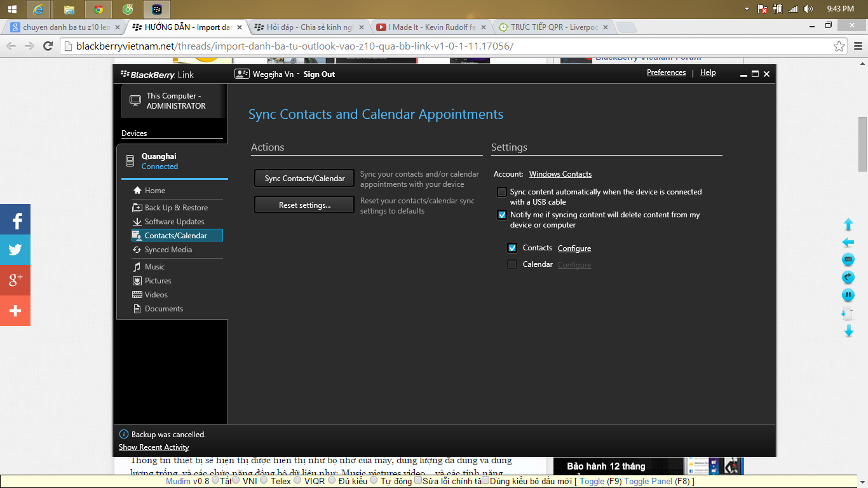Open the Videos filmstrip icon
Screen dimensions: 868x488
pos(137,295)
